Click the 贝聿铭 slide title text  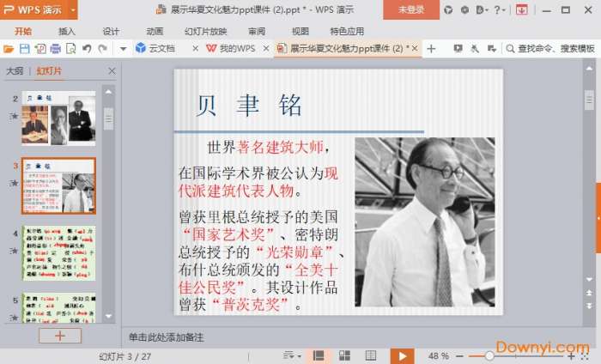[249, 106]
